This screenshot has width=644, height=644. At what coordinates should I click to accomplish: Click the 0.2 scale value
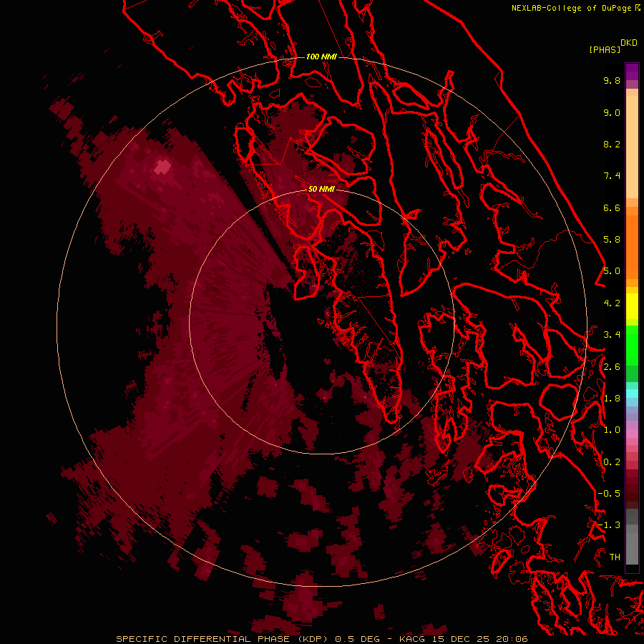pyautogui.click(x=612, y=462)
